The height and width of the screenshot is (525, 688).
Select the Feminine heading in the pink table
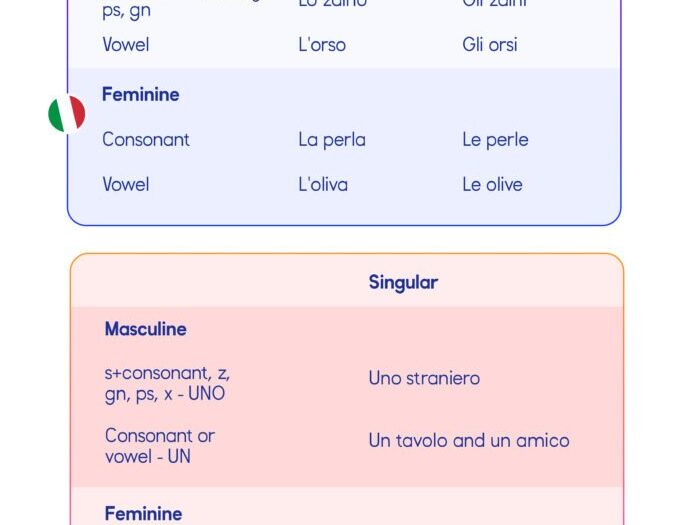click(x=143, y=514)
